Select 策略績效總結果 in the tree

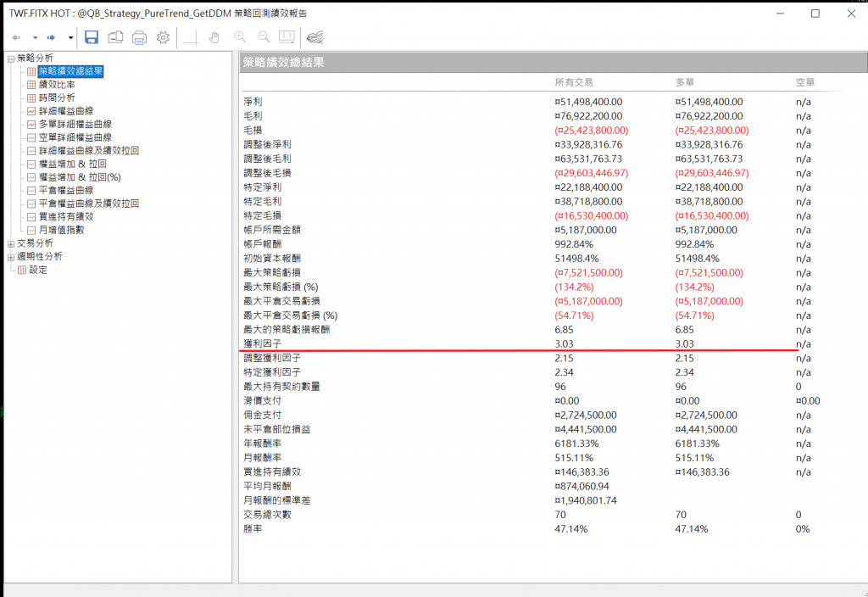(70, 71)
